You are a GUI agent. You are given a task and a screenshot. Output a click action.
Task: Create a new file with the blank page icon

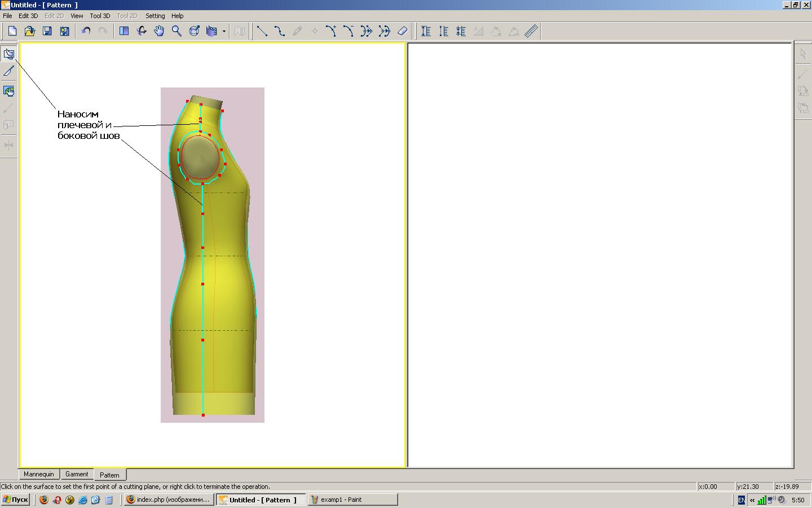(12, 31)
